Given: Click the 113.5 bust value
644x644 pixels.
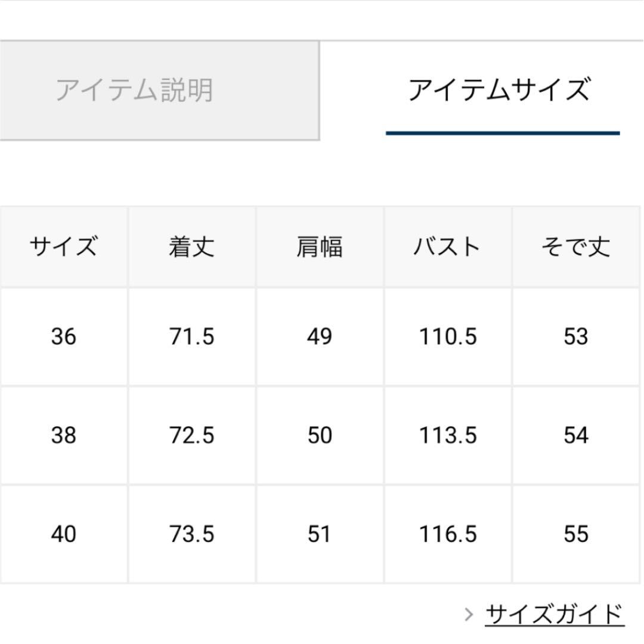Looking at the screenshot, I should (x=447, y=435).
